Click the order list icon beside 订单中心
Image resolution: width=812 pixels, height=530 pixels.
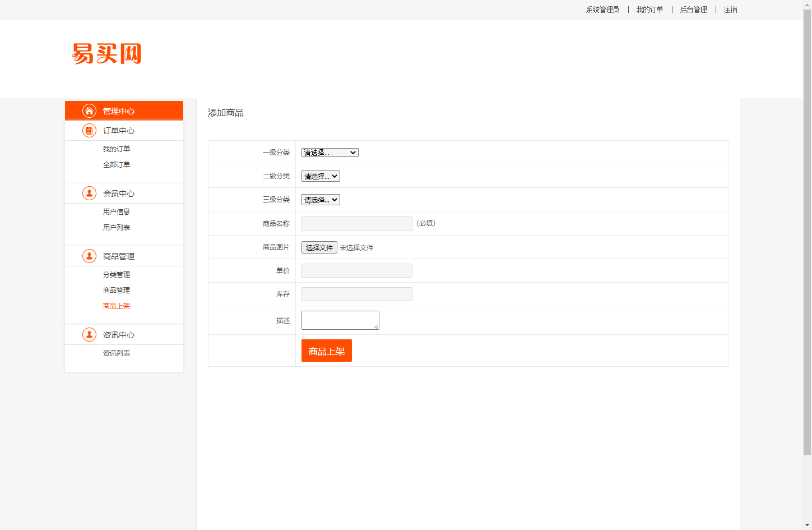click(x=89, y=130)
